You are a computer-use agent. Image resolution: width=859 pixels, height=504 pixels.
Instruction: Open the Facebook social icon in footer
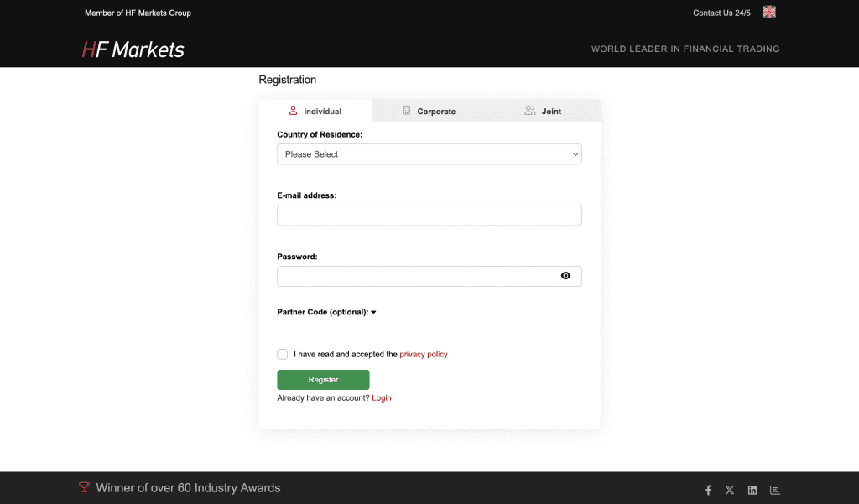click(x=708, y=491)
